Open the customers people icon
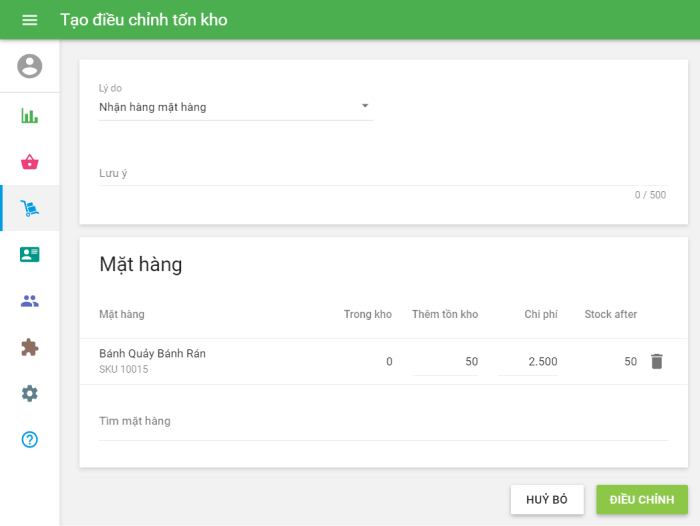This screenshot has width=700, height=526. 30,301
